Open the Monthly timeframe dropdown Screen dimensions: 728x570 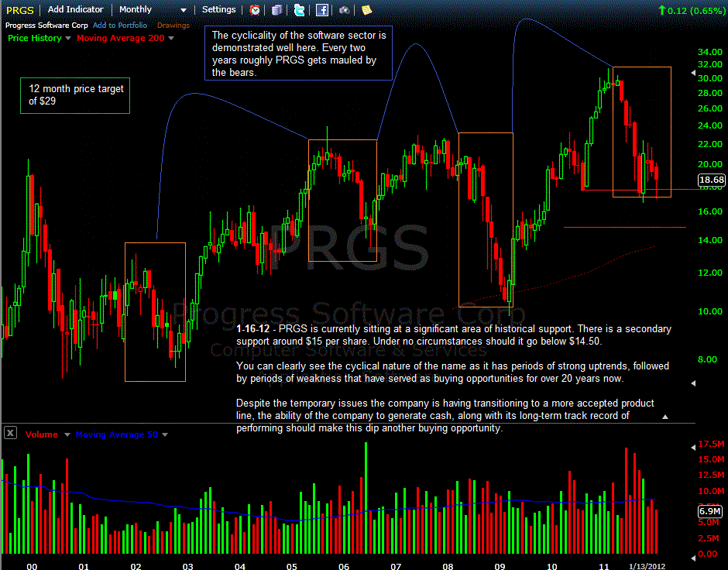pos(153,10)
